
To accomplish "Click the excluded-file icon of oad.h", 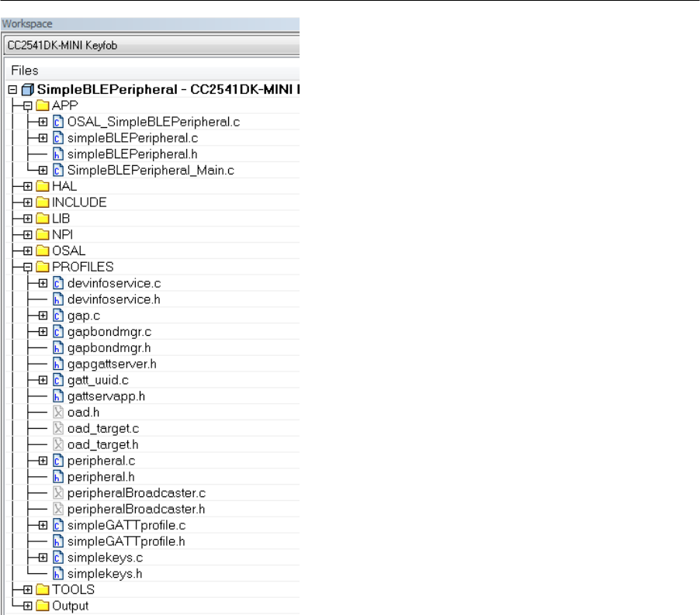I will [x=58, y=412].
